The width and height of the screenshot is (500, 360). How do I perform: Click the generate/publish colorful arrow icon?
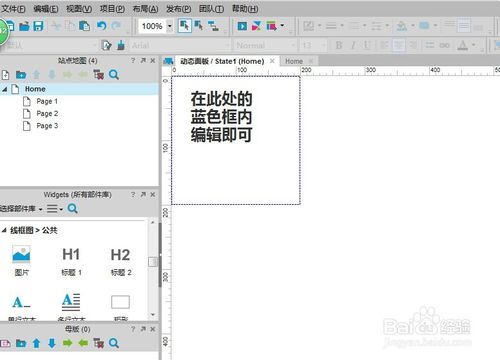[x=271, y=26]
